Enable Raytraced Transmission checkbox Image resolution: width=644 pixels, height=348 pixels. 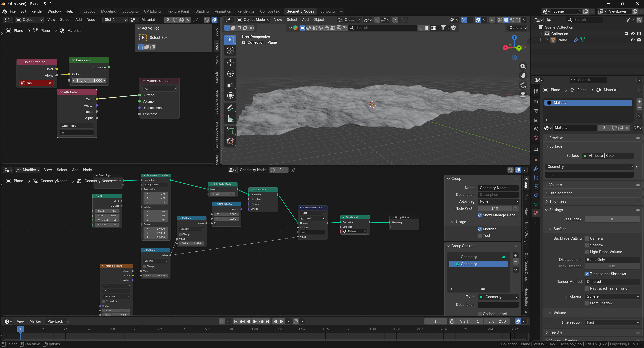pos(587,288)
